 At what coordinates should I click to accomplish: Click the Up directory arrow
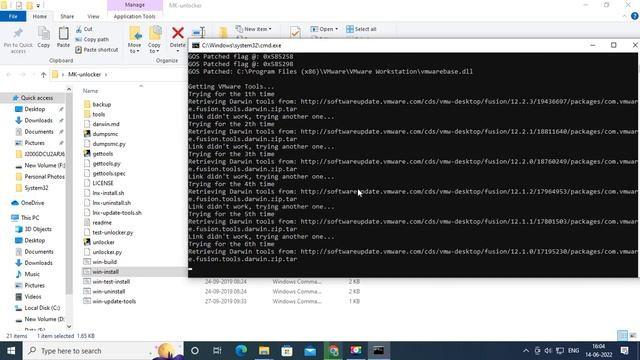coord(43,74)
